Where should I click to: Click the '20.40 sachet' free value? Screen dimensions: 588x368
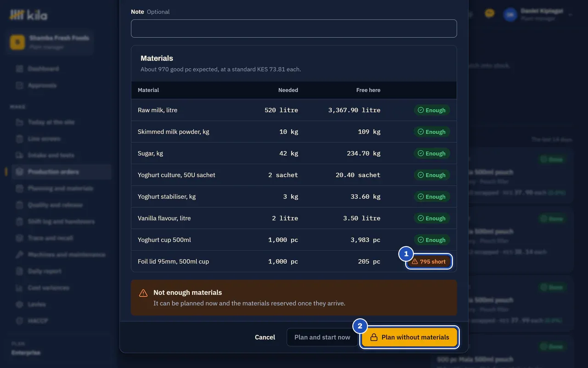pyautogui.click(x=358, y=175)
